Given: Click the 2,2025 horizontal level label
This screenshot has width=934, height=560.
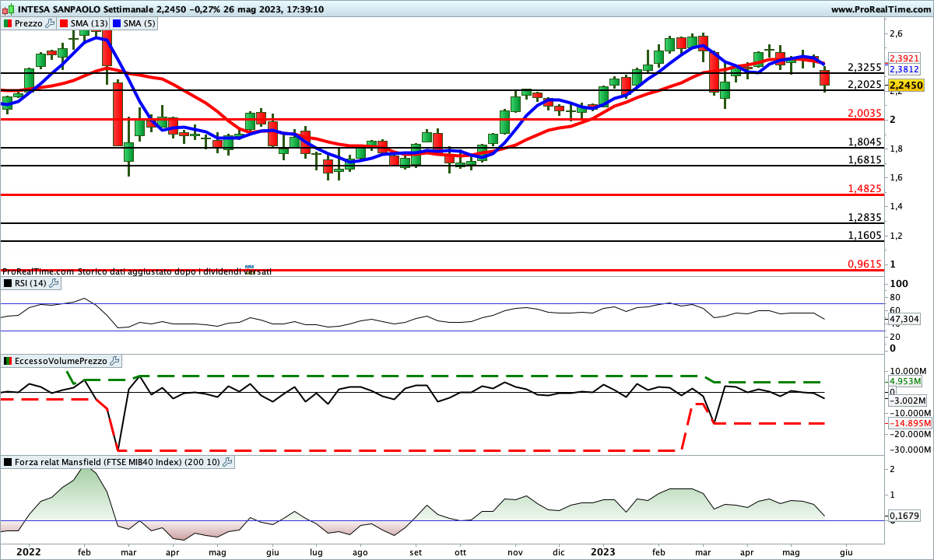Looking at the screenshot, I should coord(864,84).
